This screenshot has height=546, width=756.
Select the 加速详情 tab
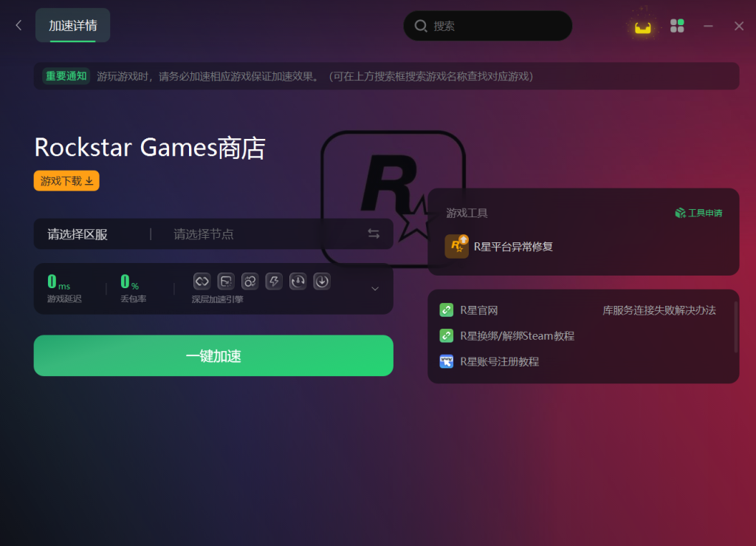73,26
